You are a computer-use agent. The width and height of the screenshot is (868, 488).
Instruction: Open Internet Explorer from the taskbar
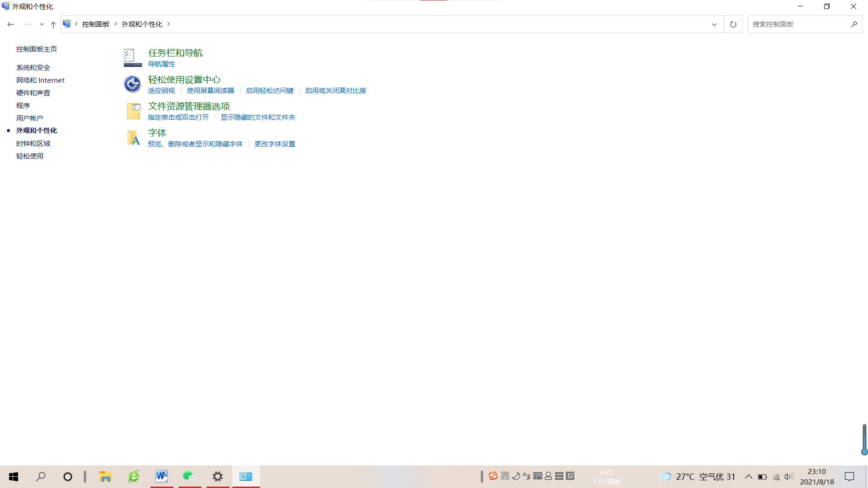(133, 476)
